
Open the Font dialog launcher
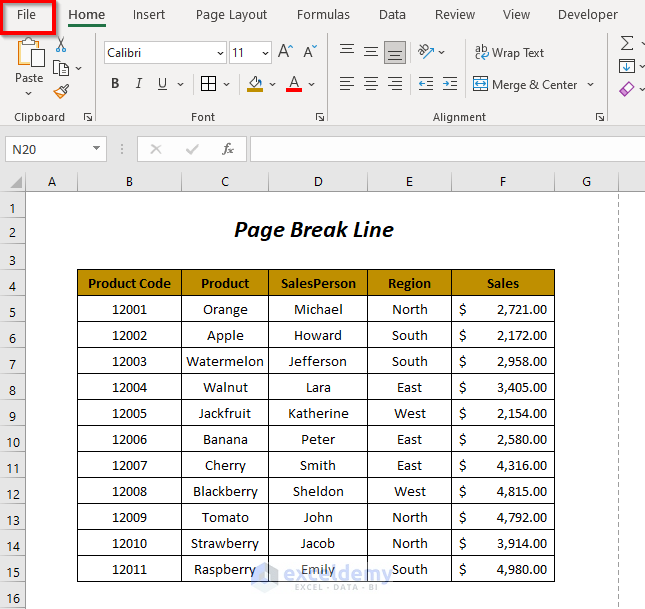(320, 117)
